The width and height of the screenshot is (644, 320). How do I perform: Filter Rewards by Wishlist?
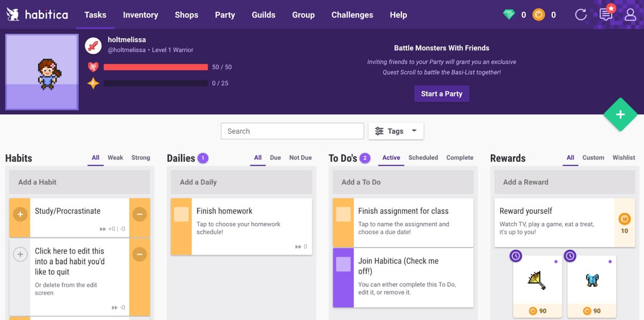pyautogui.click(x=624, y=158)
